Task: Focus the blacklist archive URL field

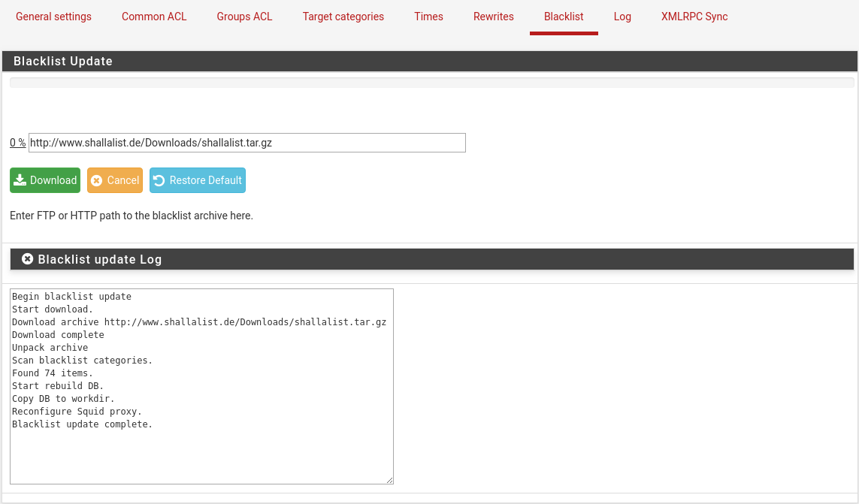Action: [x=247, y=143]
